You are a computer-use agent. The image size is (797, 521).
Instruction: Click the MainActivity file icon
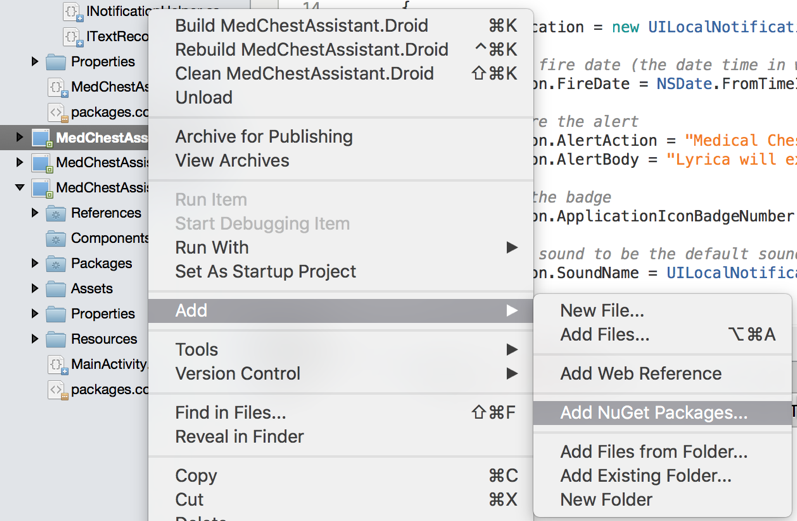[x=58, y=364]
